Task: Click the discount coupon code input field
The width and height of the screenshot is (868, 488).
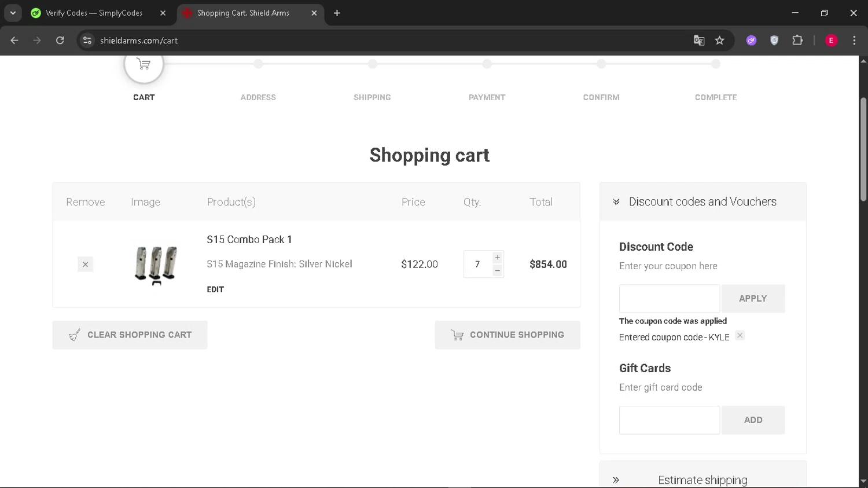Action: [669, 299]
